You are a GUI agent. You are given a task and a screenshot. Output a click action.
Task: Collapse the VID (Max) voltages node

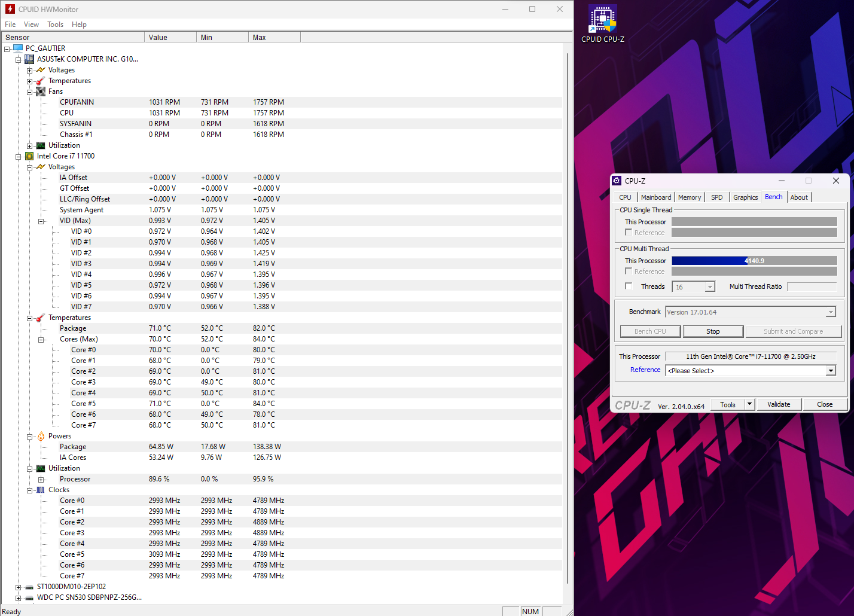coord(41,221)
